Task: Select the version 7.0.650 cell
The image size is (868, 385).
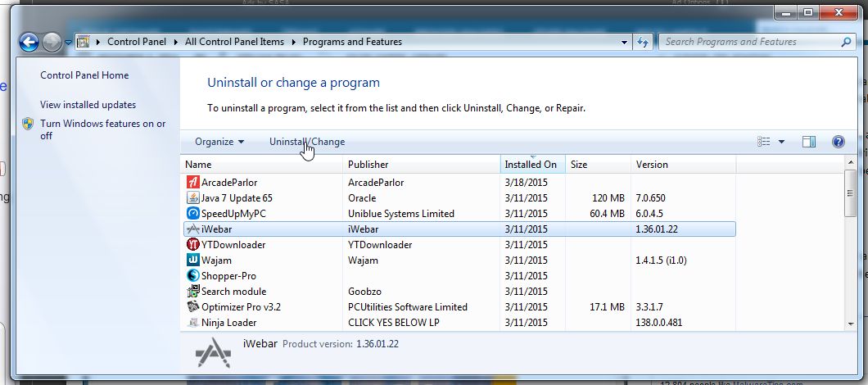Action: [x=650, y=197]
